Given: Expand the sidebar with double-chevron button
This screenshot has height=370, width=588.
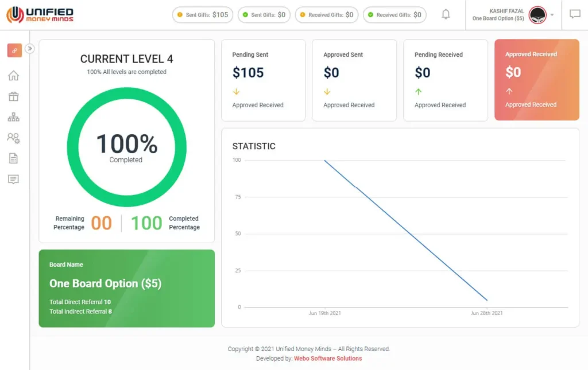Looking at the screenshot, I should (x=30, y=49).
